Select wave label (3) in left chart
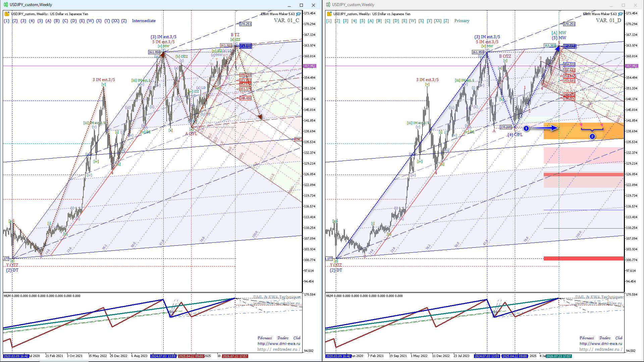 (23, 21)
